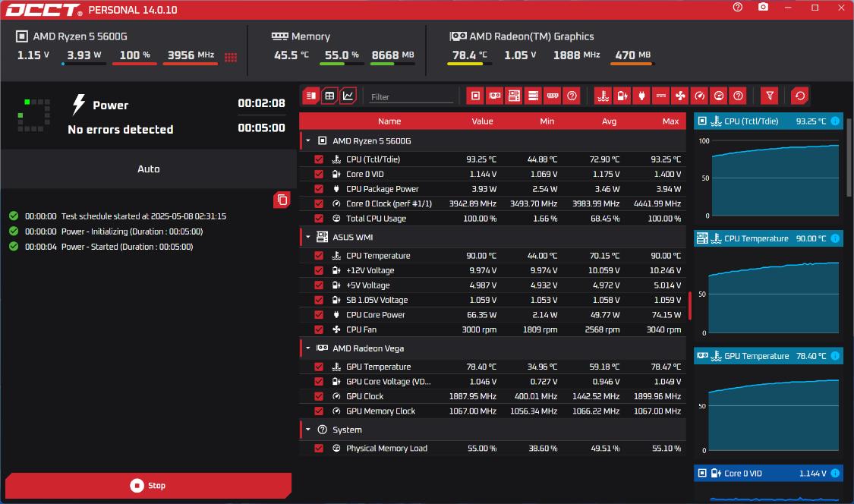Open info for CPU (Tctl/Tdie) graph
Image resolution: width=854 pixels, height=504 pixels.
coord(835,121)
